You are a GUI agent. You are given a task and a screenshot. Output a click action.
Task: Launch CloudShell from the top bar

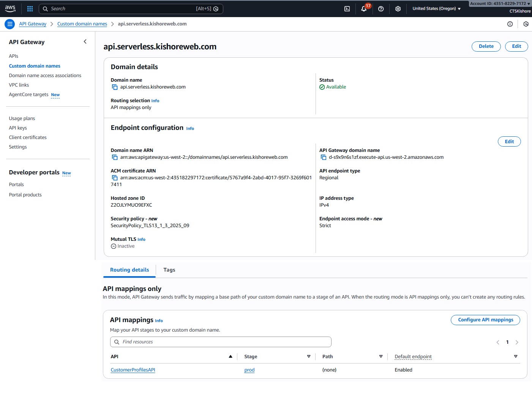347,9
